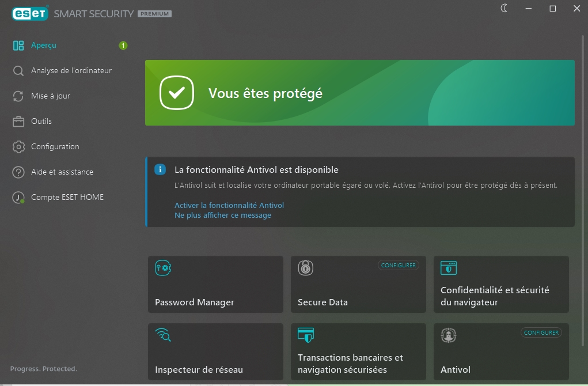
Task: Click the Transactions bancaires payment card icon
Action: tap(305, 335)
